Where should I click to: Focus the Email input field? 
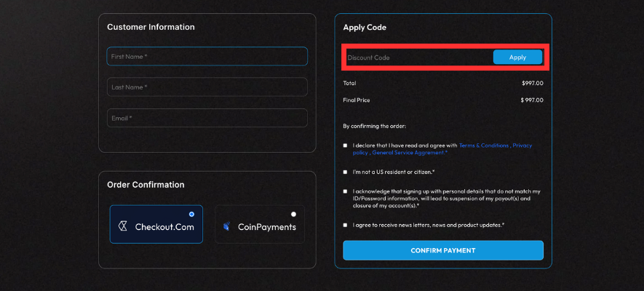pos(207,118)
